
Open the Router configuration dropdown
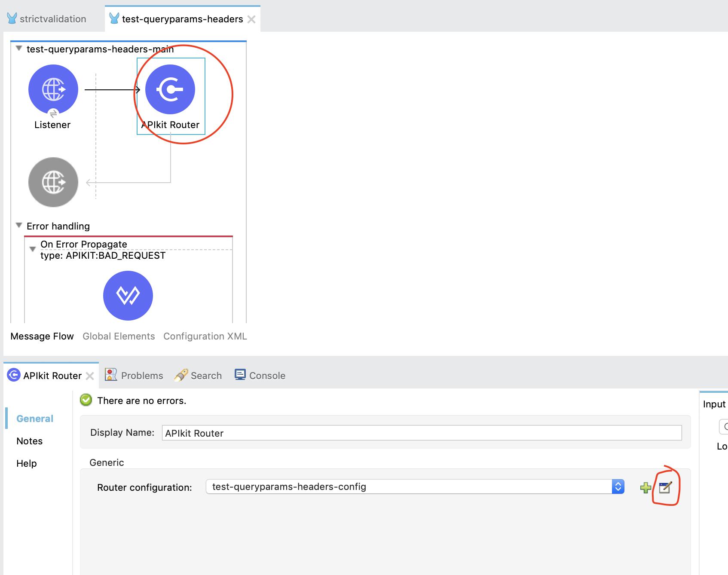tap(618, 487)
